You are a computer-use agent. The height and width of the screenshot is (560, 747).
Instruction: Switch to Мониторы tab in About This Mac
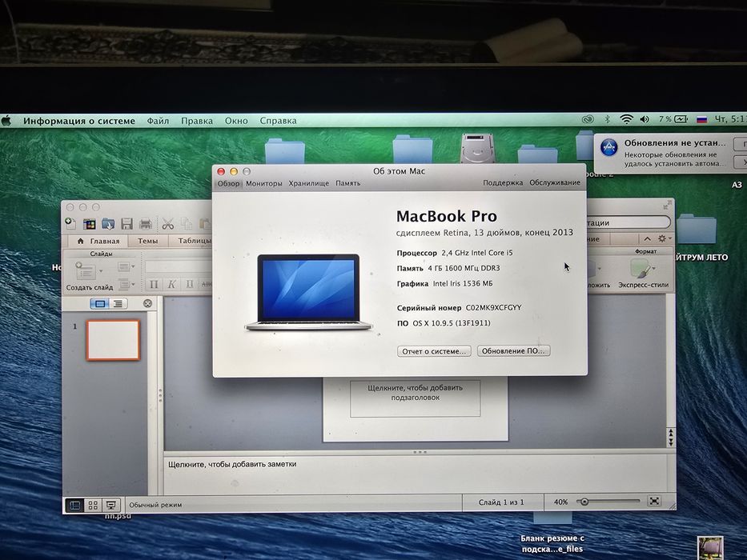[264, 183]
